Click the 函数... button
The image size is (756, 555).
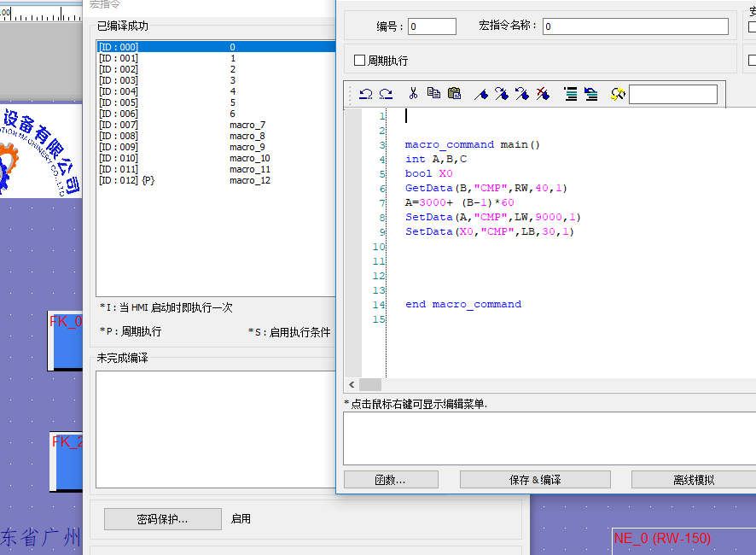(391, 480)
